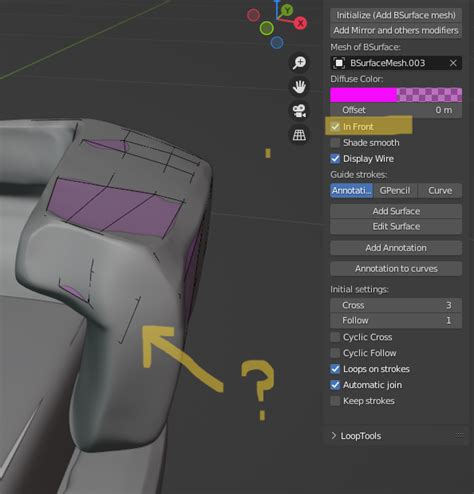Click the blue negative Z gizmo circle
This screenshot has width=474, height=494.
pos(277,43)
